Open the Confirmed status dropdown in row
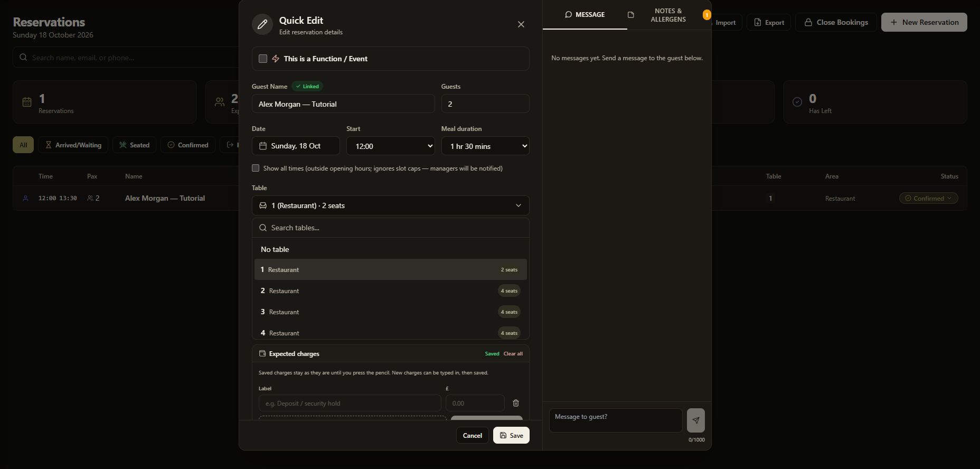Image resolution: width=980 pixels, height=469 pixels. pos(928,198)
